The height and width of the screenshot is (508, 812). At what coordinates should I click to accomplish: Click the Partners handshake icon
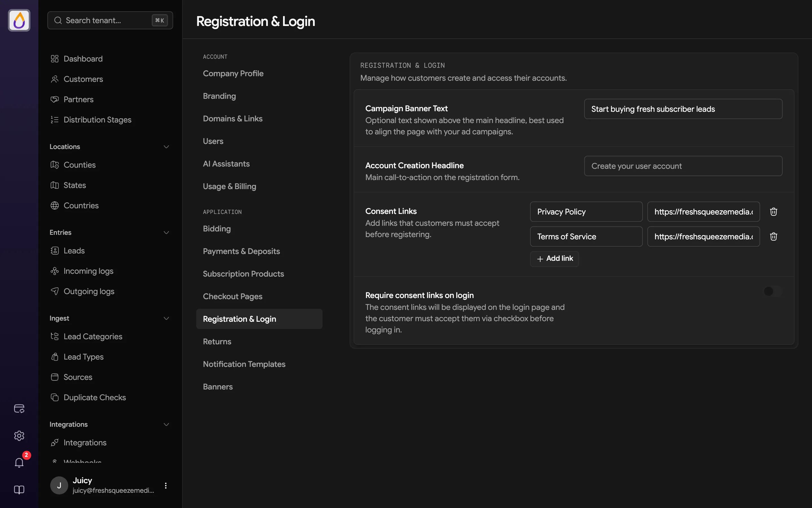tap(55, 99)
